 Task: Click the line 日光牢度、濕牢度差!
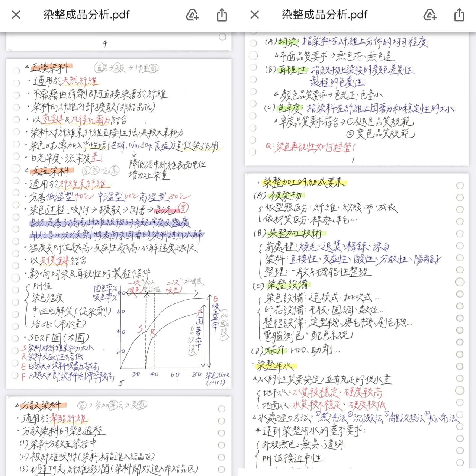pos(65,158)
